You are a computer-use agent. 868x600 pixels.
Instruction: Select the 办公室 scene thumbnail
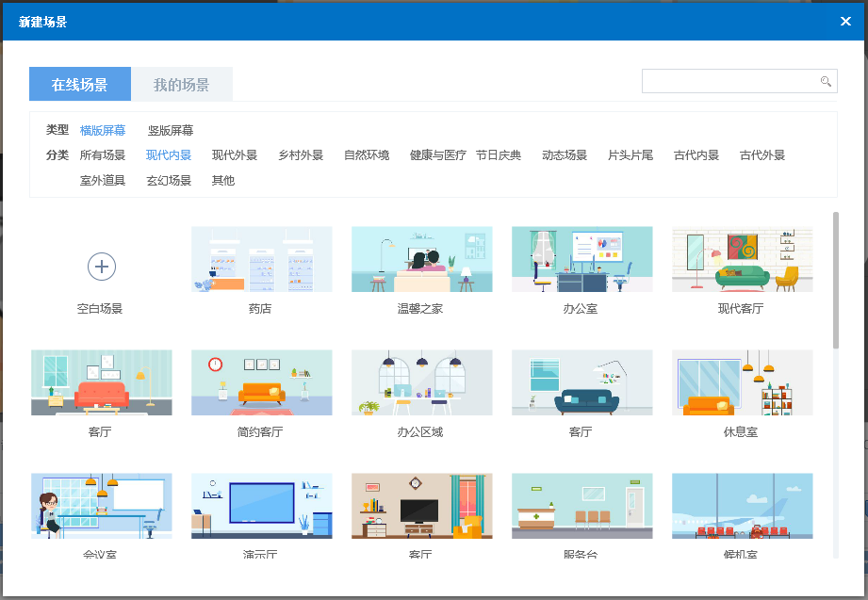pyautogui.click(x=582, y=259)
